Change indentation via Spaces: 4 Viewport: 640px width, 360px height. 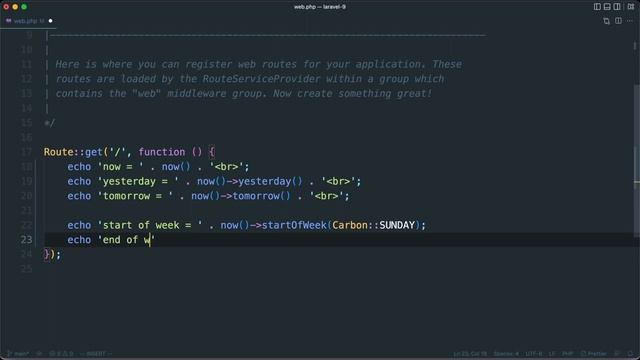point(506,353)
